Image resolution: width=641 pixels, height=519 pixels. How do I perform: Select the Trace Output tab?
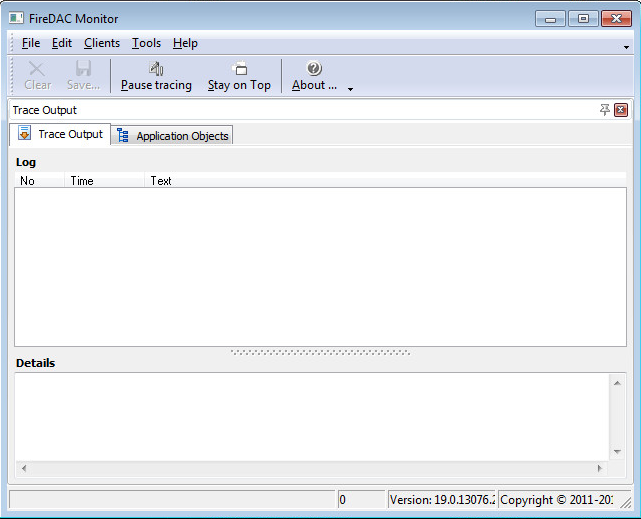61,134
